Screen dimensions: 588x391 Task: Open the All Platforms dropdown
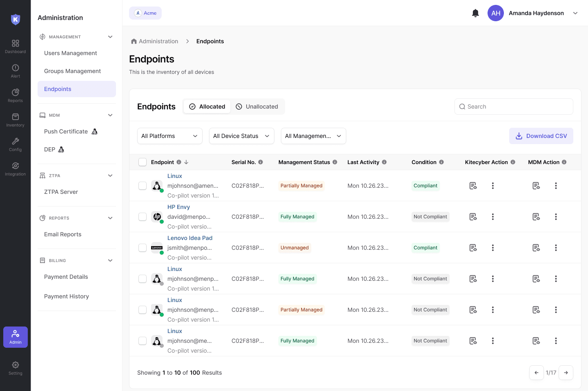[170, 136]
